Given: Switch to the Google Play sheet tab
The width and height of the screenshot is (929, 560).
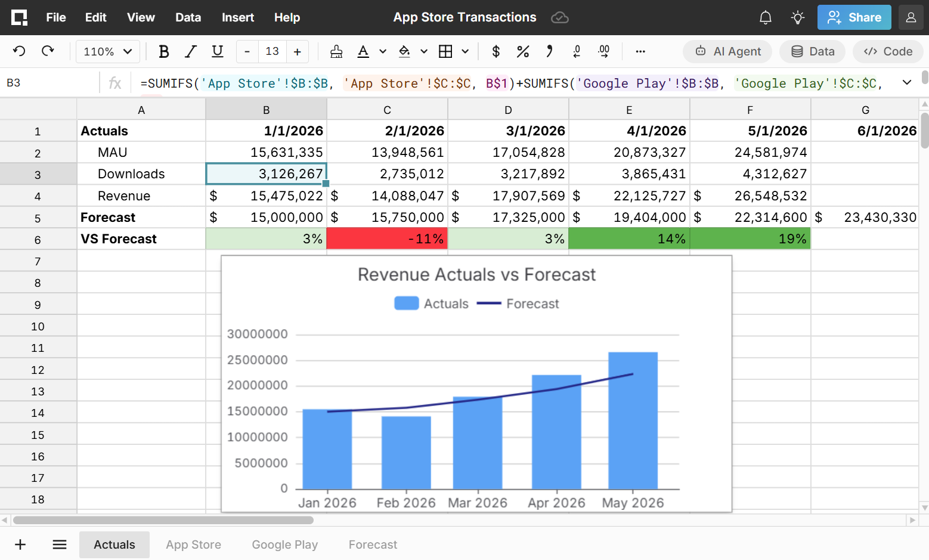Looking at the screenshot, I should (284, 544).
